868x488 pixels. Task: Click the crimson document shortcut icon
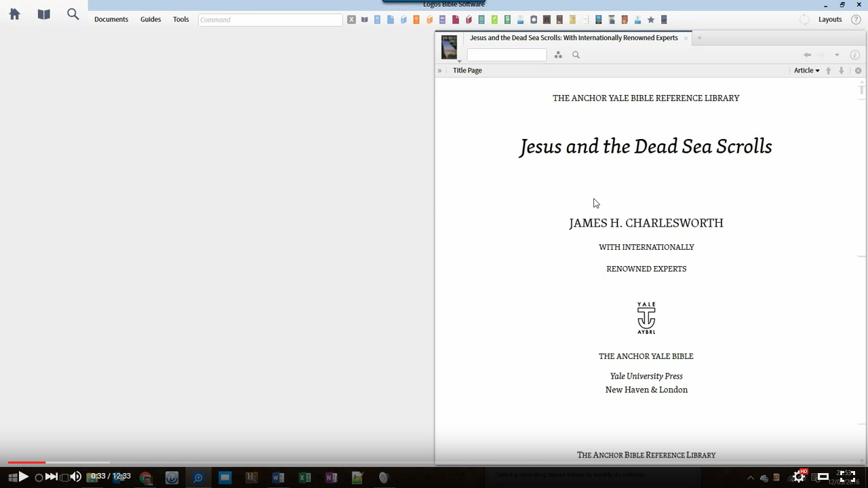[x=456, y=20]
